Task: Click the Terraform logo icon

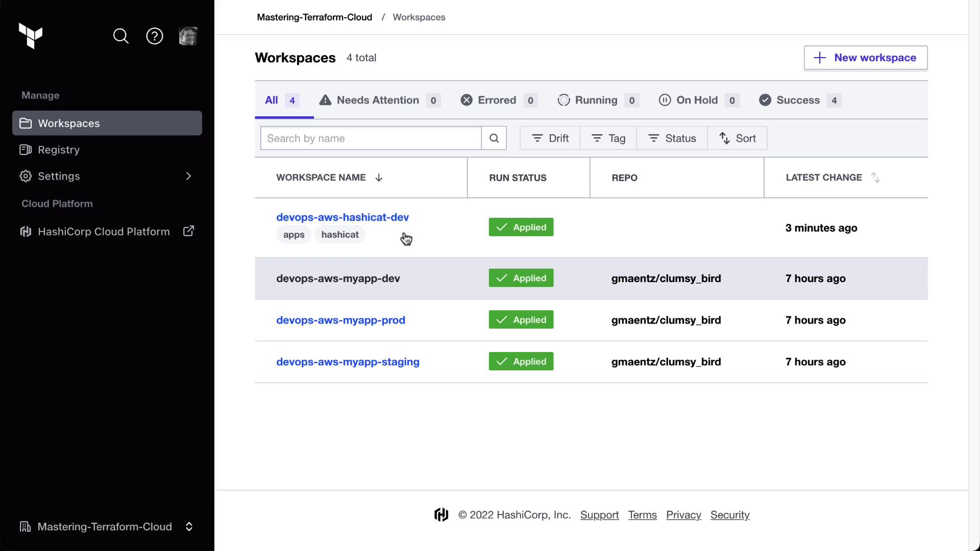Action: point(31,36)
